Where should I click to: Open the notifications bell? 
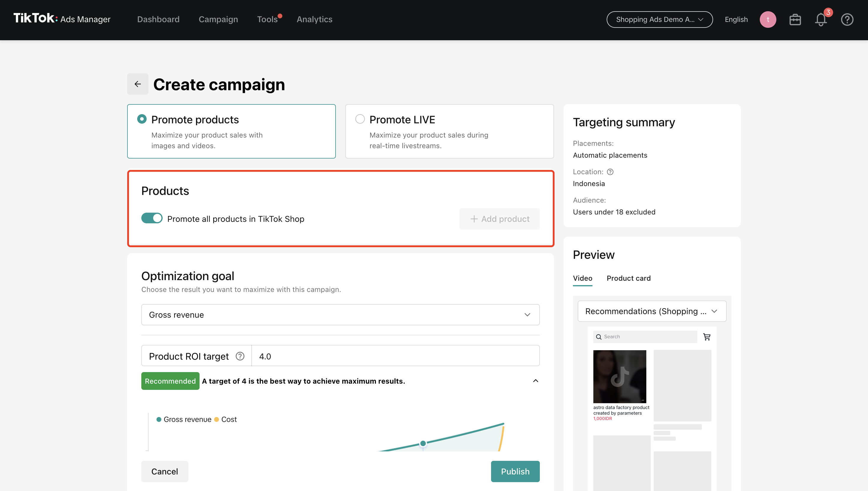821,20
